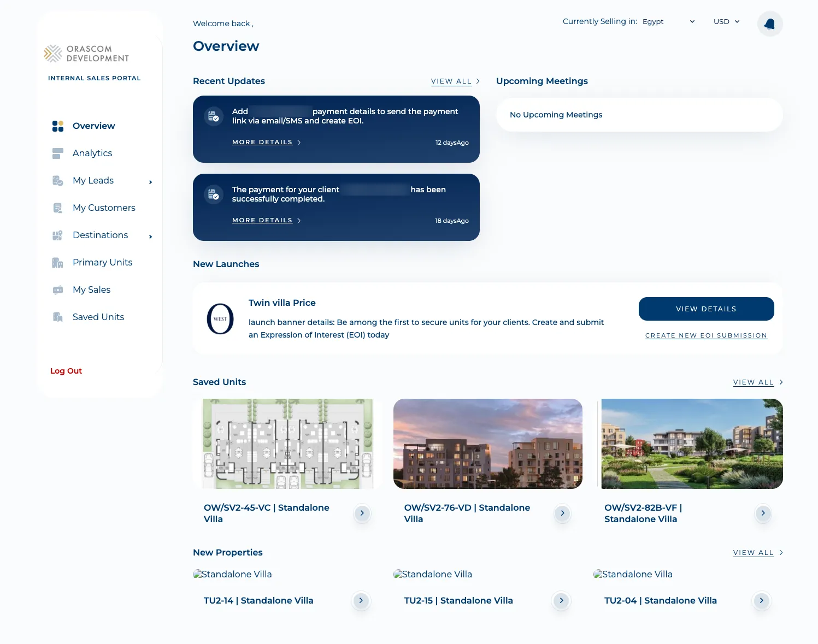Click the View Details button for Twin villa Price

pos(706,309)
